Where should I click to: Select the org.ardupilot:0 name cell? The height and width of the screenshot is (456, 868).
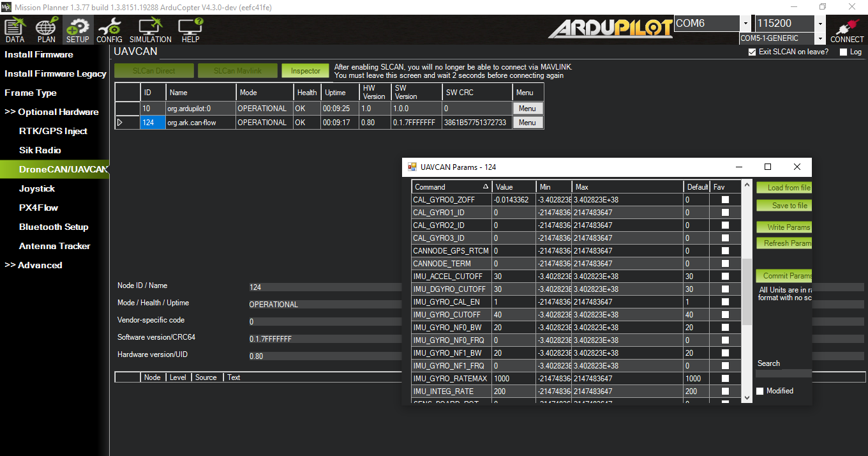(201, 109)
